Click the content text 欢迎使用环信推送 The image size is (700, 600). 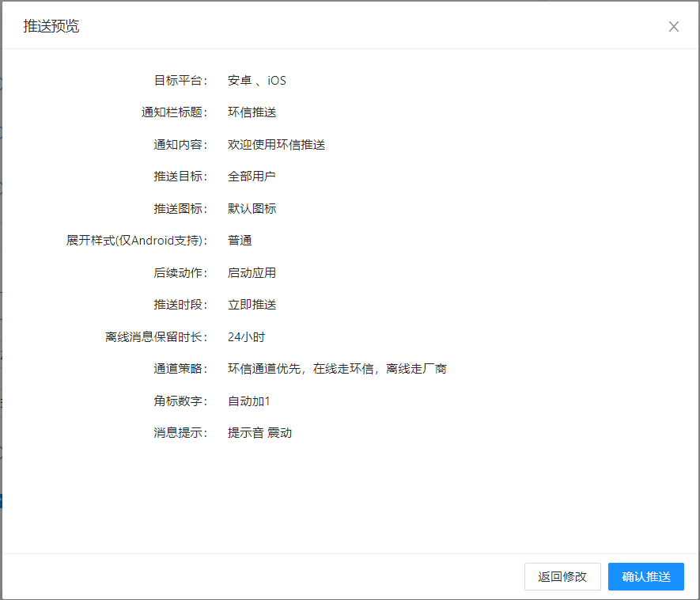point(276,144)
